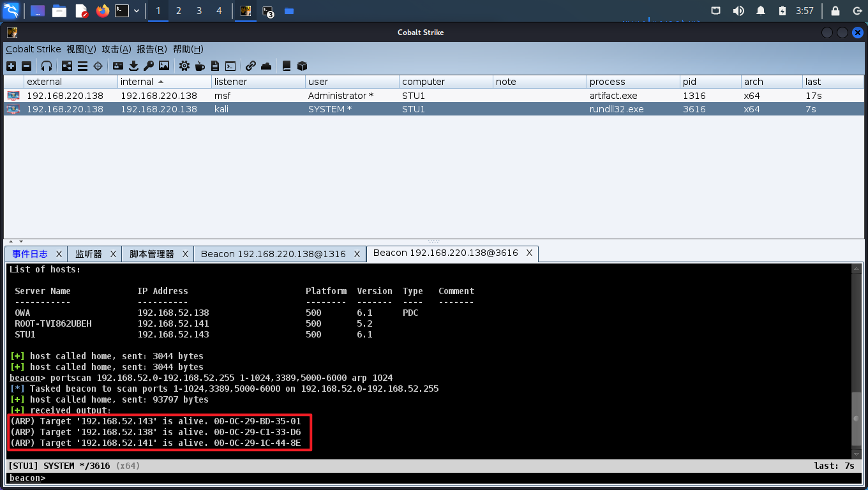Image resolution: width=868 pixels, height=490 pixels.
Task: Click the volume speaker tray icon
Action: coord(738,11)
